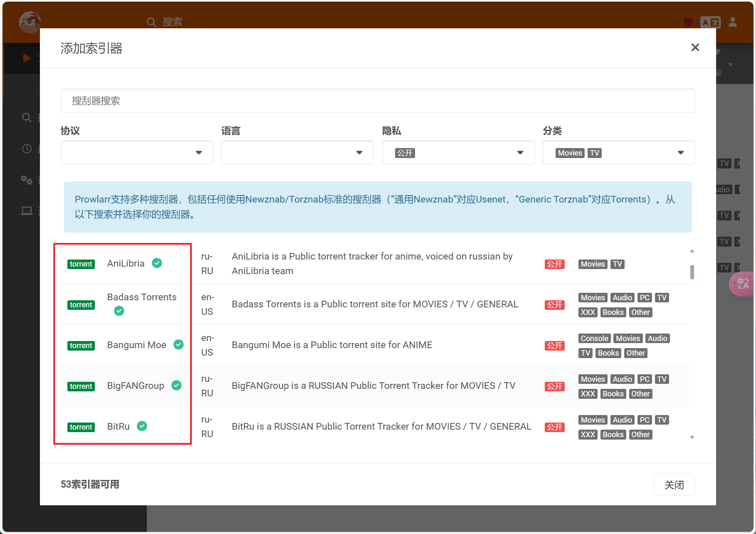756x534 pixels.
Task: Expand the 分类 category dropdown arrow
Action: coord(681,153)
